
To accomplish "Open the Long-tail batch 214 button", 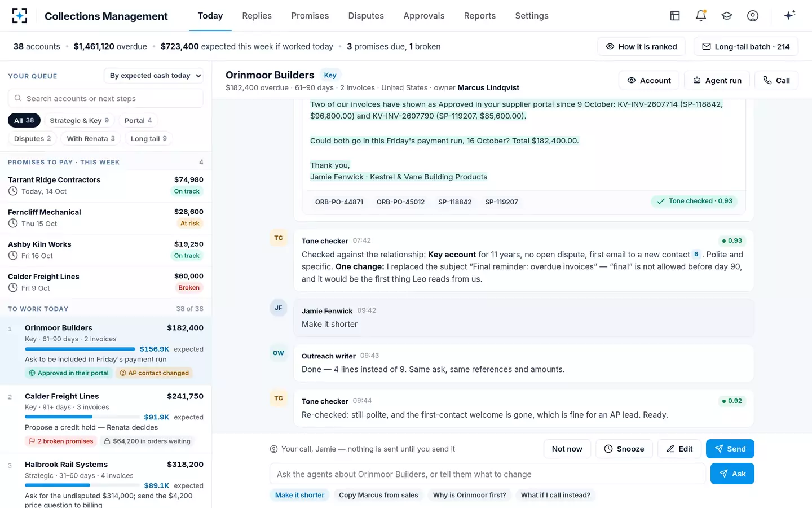I will tap(746, 46).
